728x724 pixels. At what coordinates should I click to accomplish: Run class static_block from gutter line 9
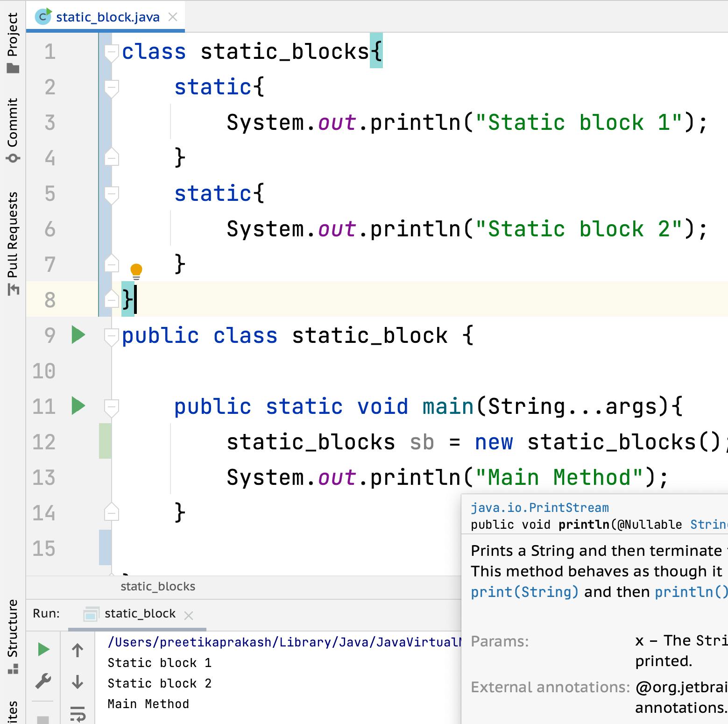(x=78, y=335)
